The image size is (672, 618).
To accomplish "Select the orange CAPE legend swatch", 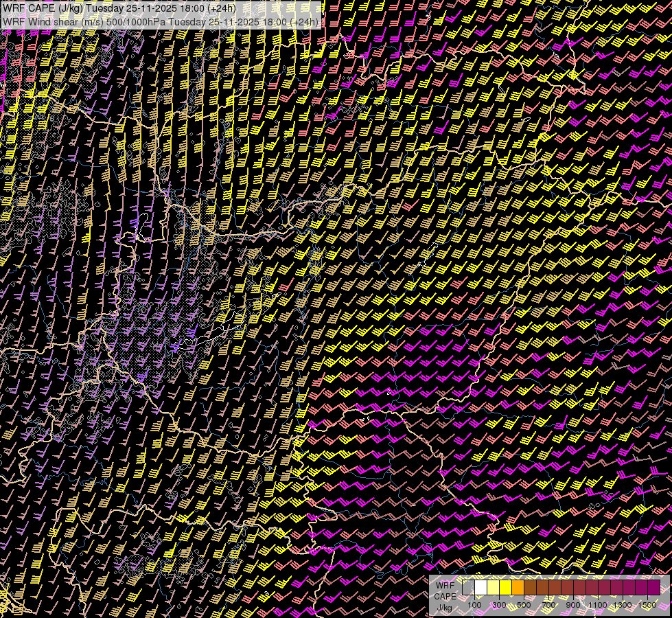I will coord(518,587).
